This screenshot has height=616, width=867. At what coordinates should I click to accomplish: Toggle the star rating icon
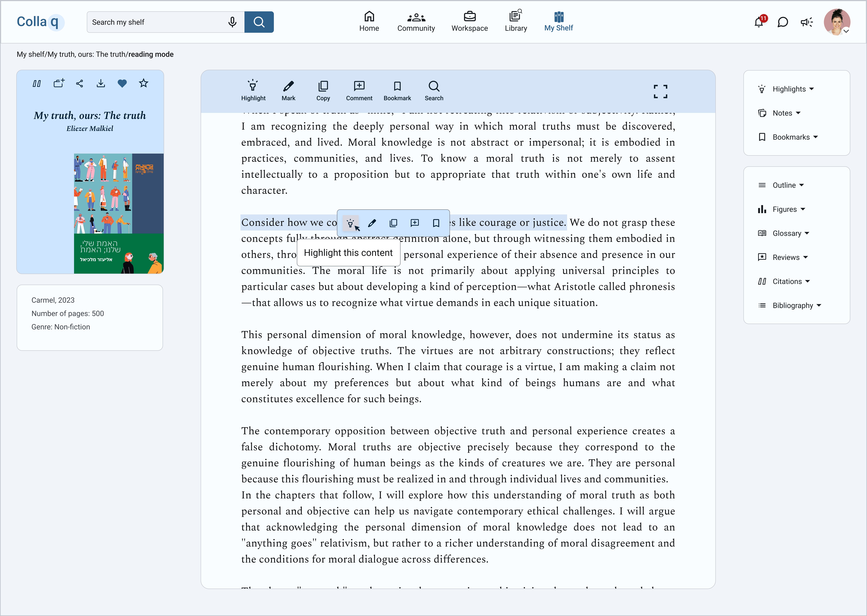143,83
